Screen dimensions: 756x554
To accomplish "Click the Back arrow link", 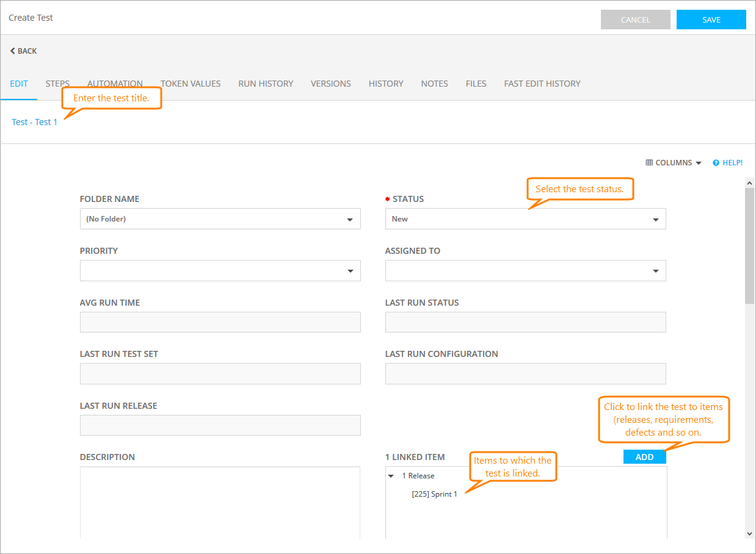I will point(23,51).
